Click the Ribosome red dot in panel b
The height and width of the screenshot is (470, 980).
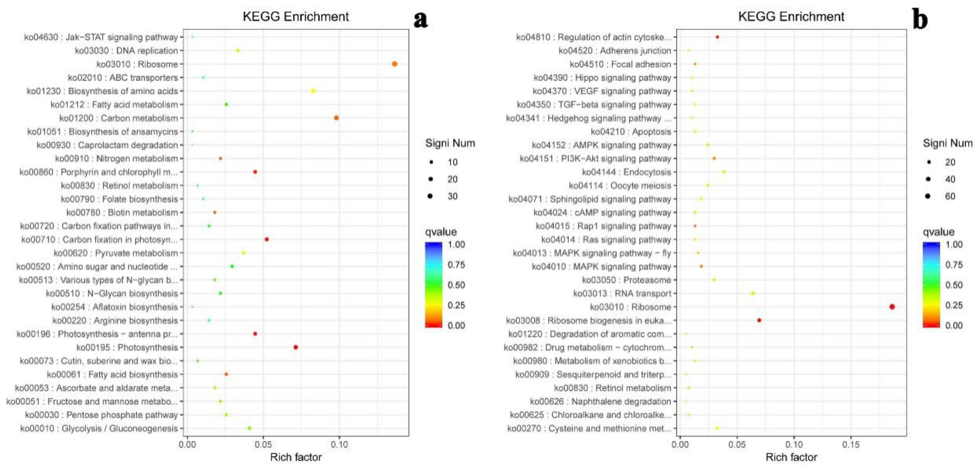892,307
